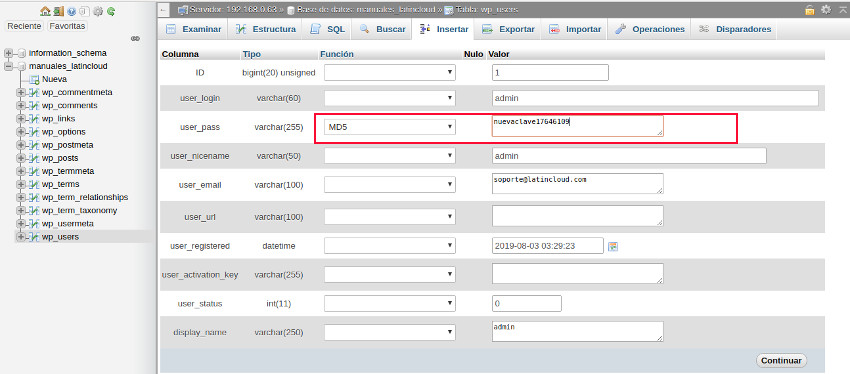Collapse the manuales_latincloud database node

(8, 66)
